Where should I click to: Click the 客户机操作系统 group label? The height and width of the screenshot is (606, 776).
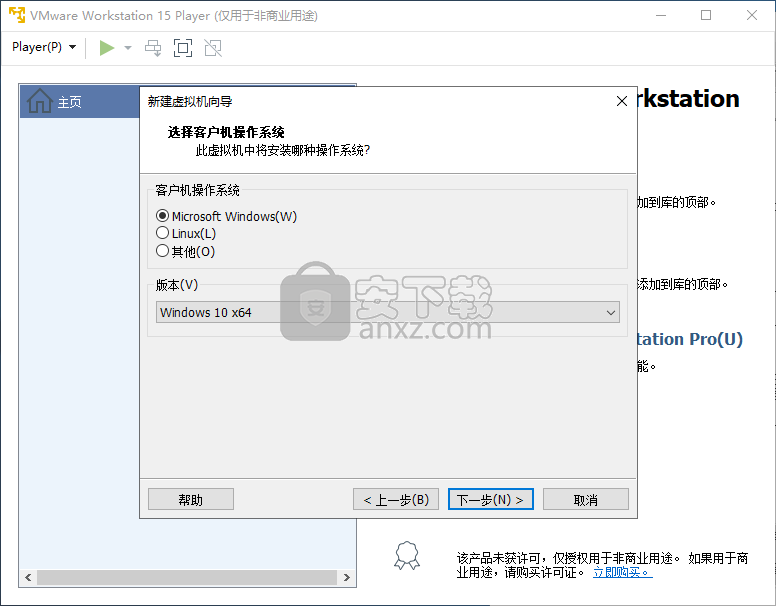197,190
